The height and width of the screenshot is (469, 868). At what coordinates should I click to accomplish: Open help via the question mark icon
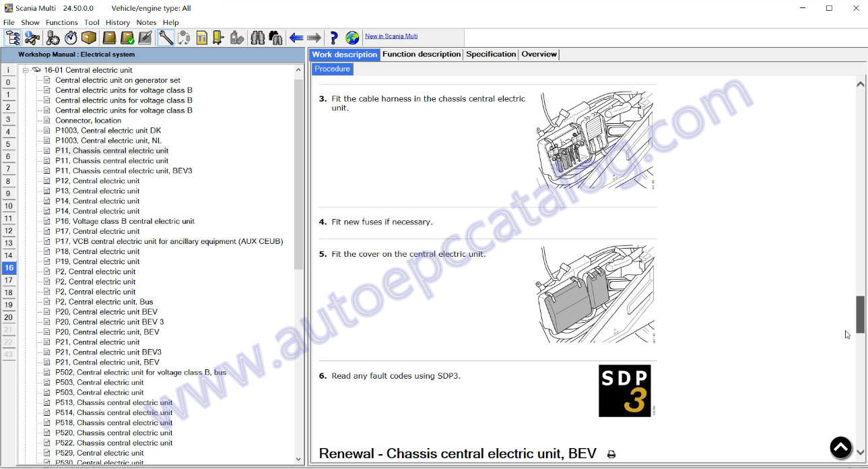(x=333, y=38)
